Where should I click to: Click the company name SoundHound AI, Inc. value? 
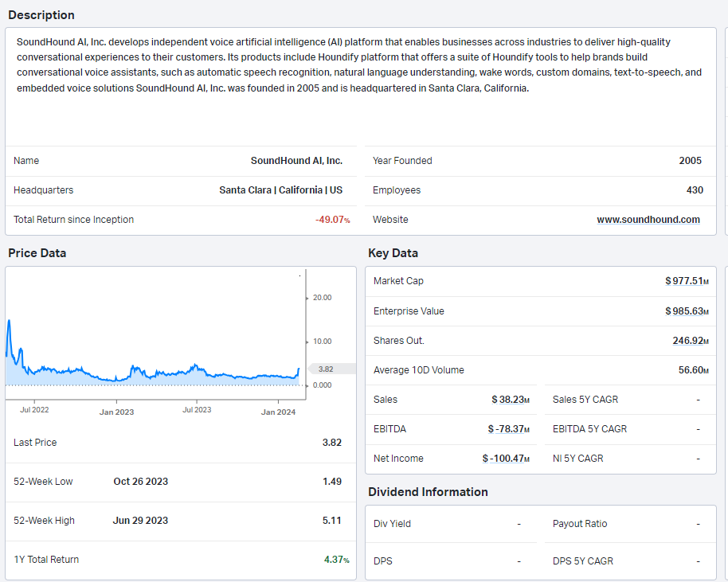click(296, 161)
